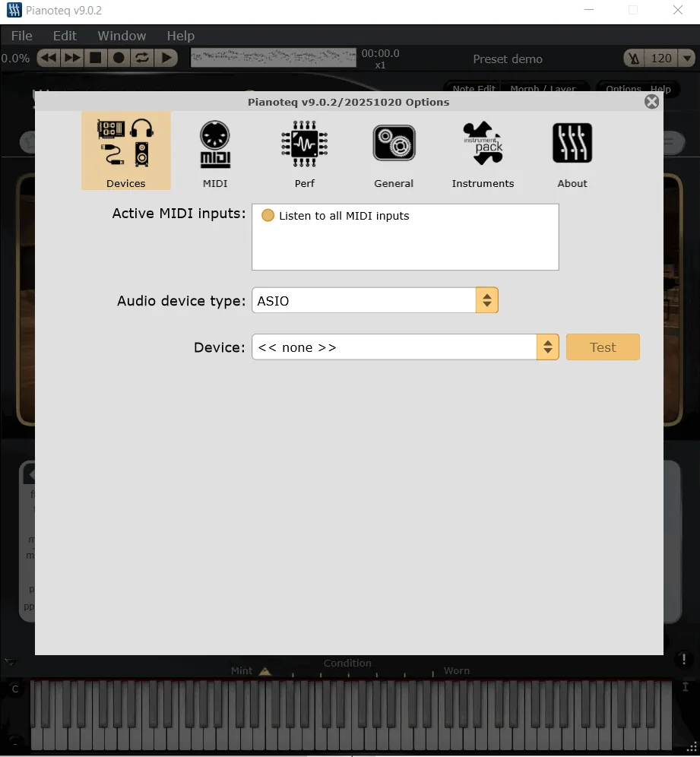Click the Worn condition label

coord(457,670)
